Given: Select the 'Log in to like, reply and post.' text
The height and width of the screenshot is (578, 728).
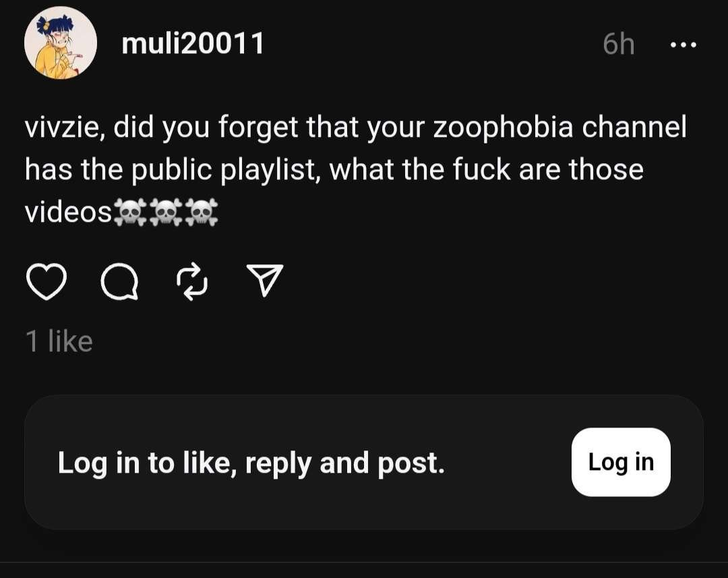Looking at the screenshot, I should tap(251, 463).
